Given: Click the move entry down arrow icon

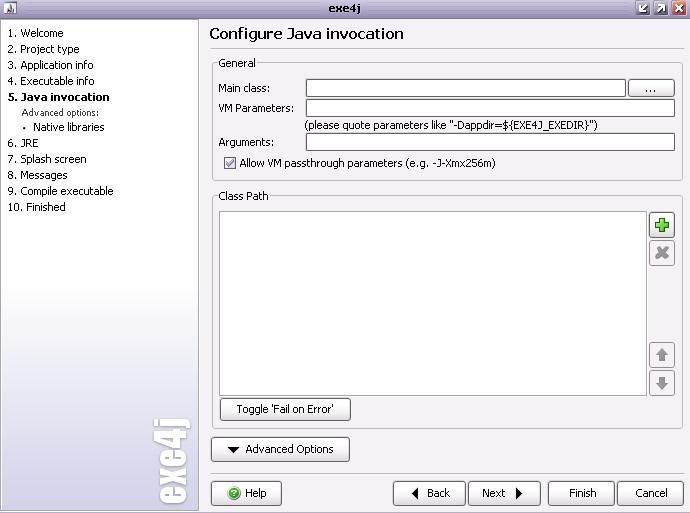Looking at the screenshot, I should 661,383.
